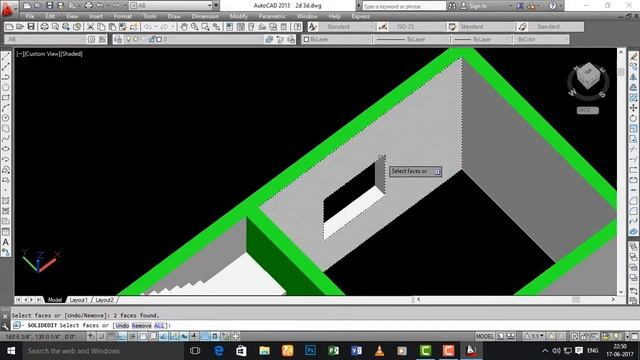Open the ByLayer color control dropdown
This screenshot has width=640, height=360.
point(337,39)
